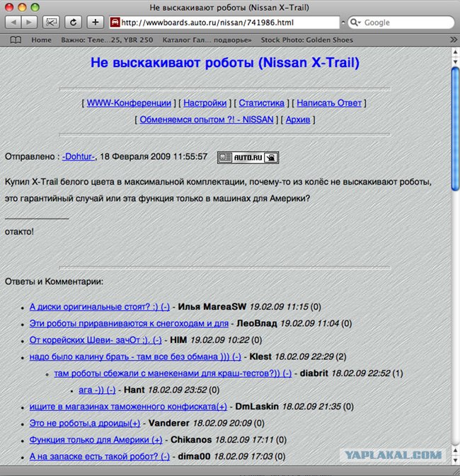Click the browser Back arrow button
This screenshot has height=476, width=460.
click(13, 23)
